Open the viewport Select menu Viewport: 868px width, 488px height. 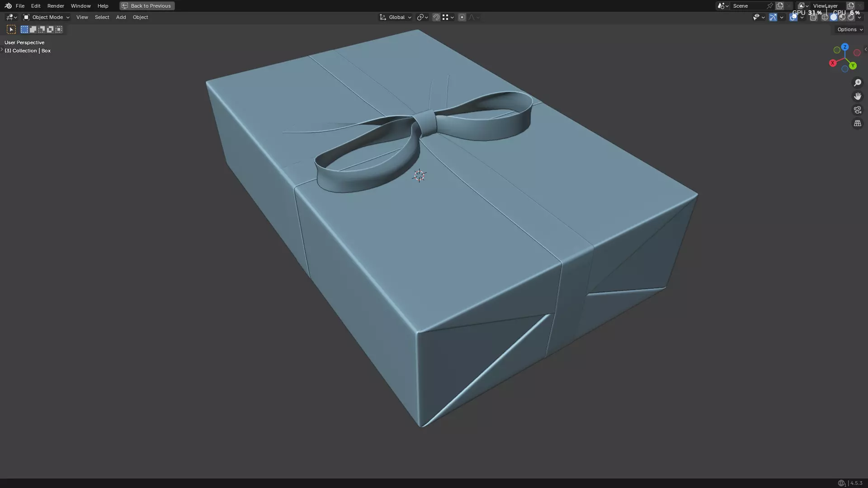(102, 17)
